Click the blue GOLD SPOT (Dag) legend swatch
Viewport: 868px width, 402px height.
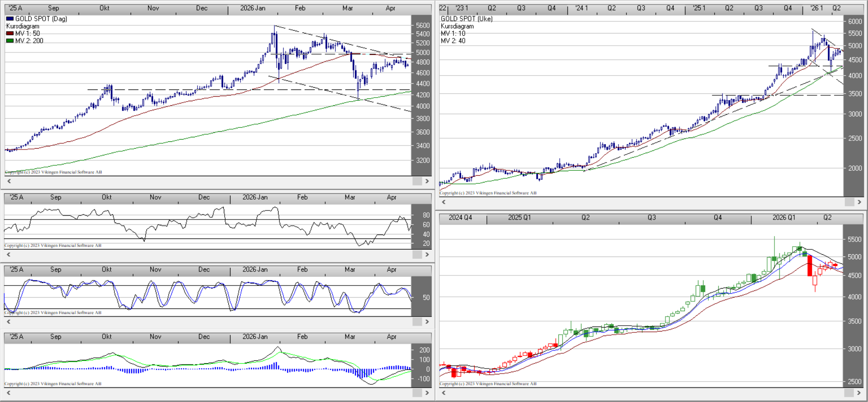pyautogui.click(x=10, y=19)
